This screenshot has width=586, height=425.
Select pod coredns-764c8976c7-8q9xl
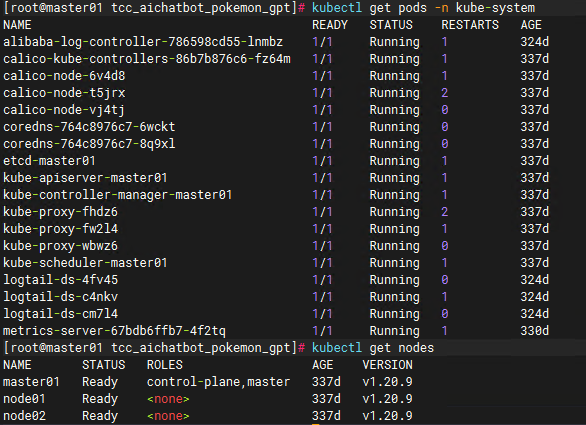89,144
